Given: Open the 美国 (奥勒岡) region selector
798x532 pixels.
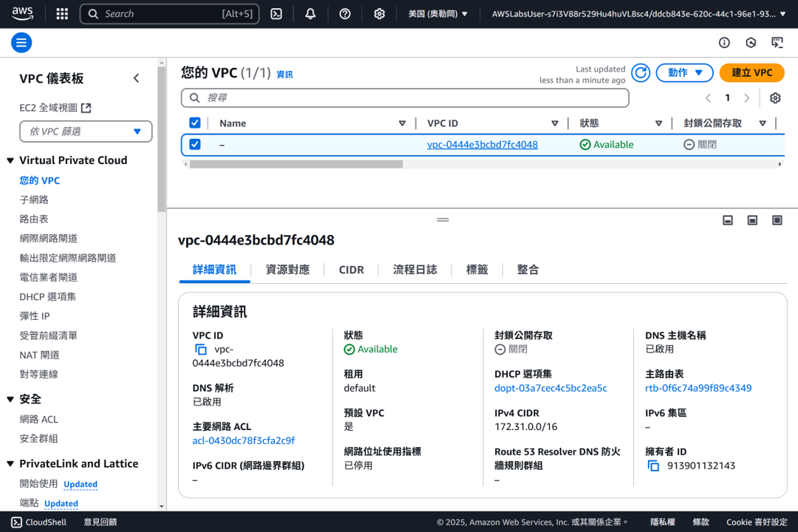Looking at the screenshot, I should pos(437,14).
